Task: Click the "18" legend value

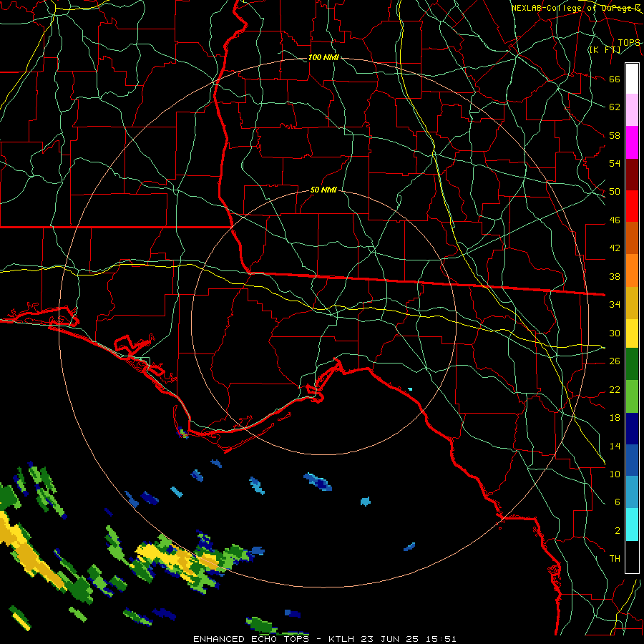Action: tap(615, 418)
